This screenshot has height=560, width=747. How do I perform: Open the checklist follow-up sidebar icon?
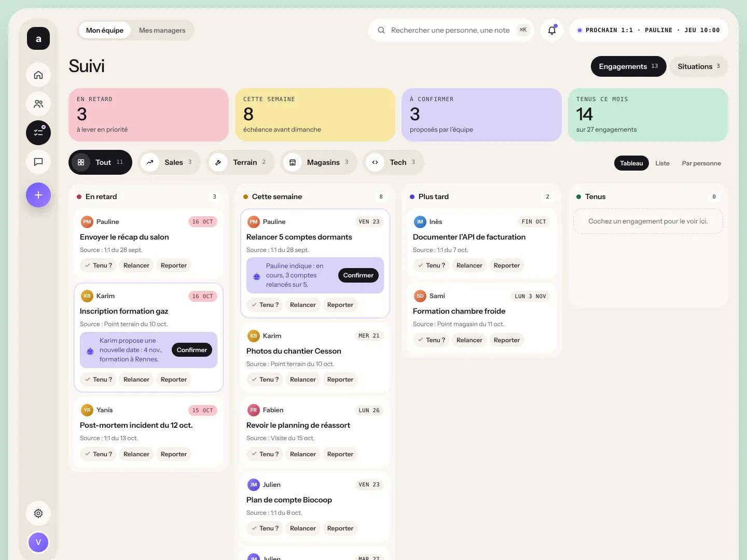38,133
